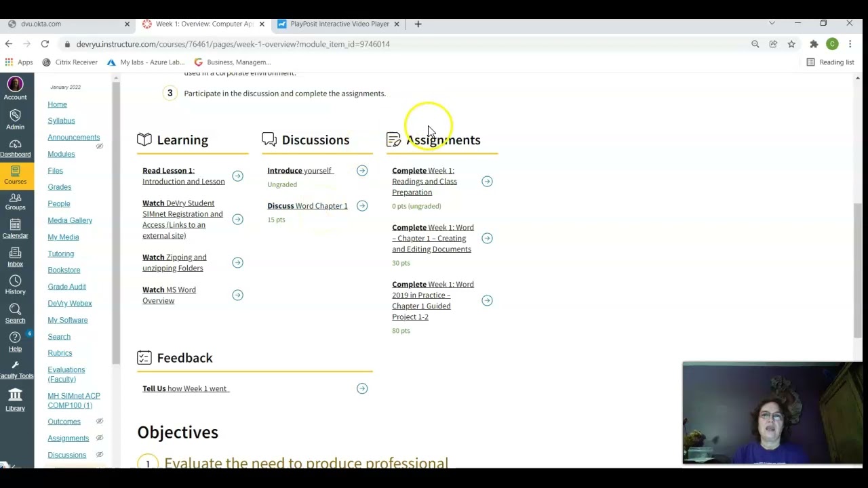Click arrow next to Watch DeVry Student SIMnet
The image size is (868, 488).
point(237,220)
